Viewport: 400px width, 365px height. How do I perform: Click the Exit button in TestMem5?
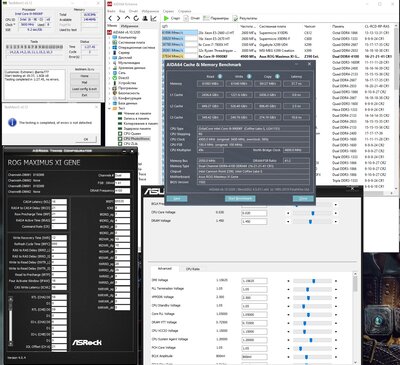pos(84,95)
